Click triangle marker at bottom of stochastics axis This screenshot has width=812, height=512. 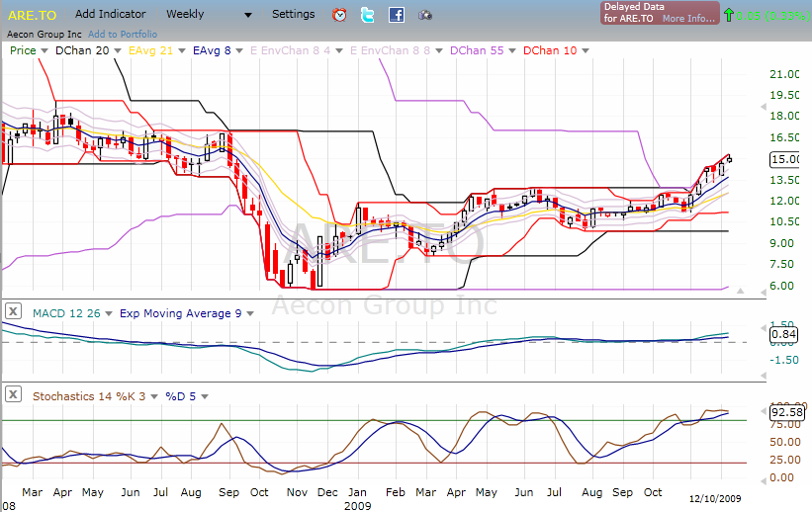click(x=763, y=481)
